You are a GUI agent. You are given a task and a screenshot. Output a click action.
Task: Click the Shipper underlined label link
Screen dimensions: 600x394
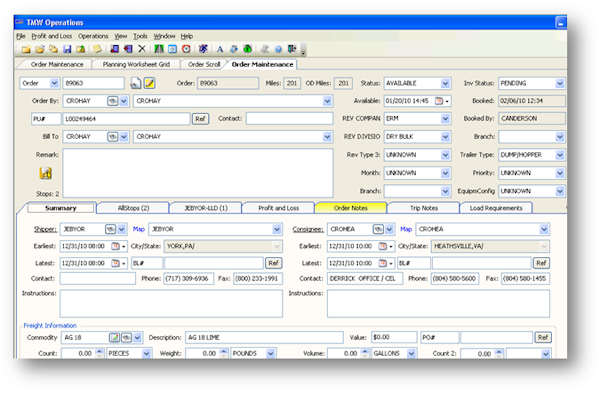45,229
